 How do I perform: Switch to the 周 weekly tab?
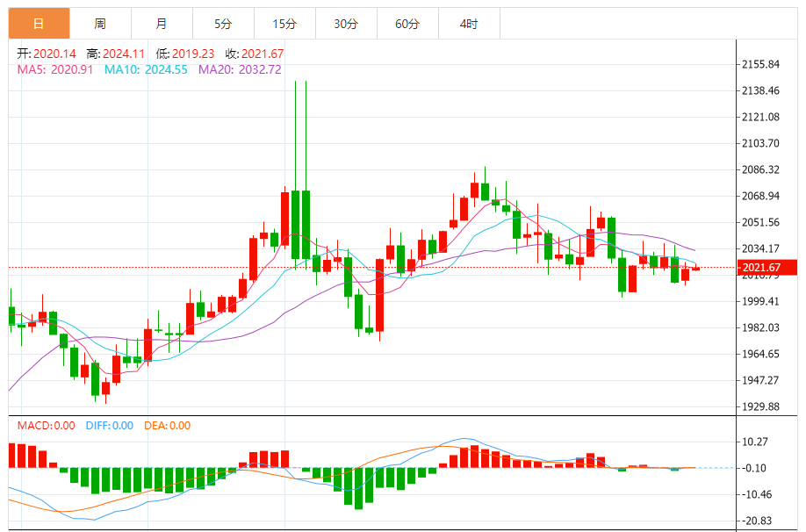coord(100,24)
